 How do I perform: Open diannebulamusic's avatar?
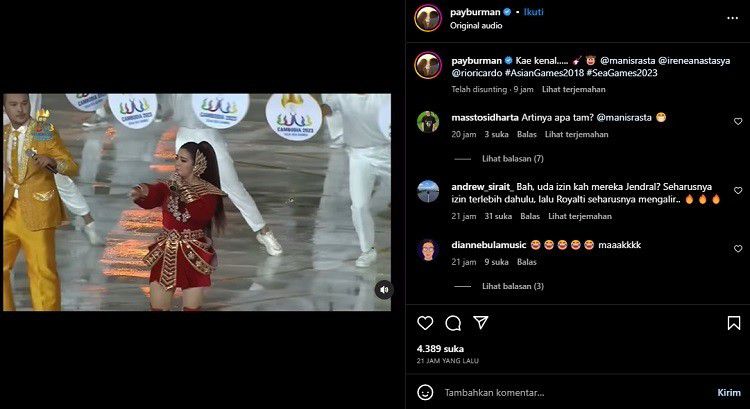[428, 249]
